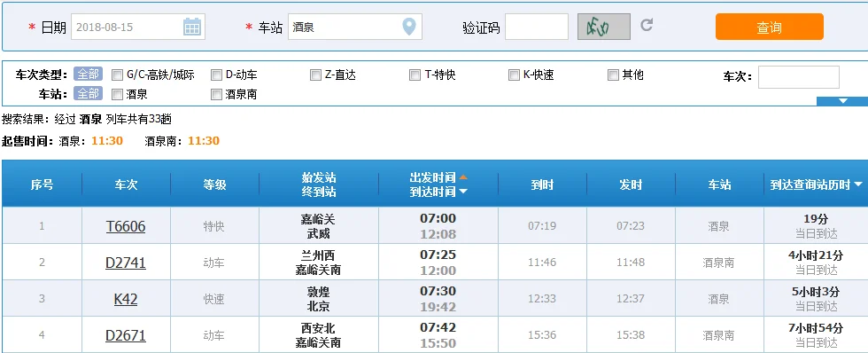868x353 pixels.
Task: Click 特快 grade cell in row 1
Action: [214, 226]
